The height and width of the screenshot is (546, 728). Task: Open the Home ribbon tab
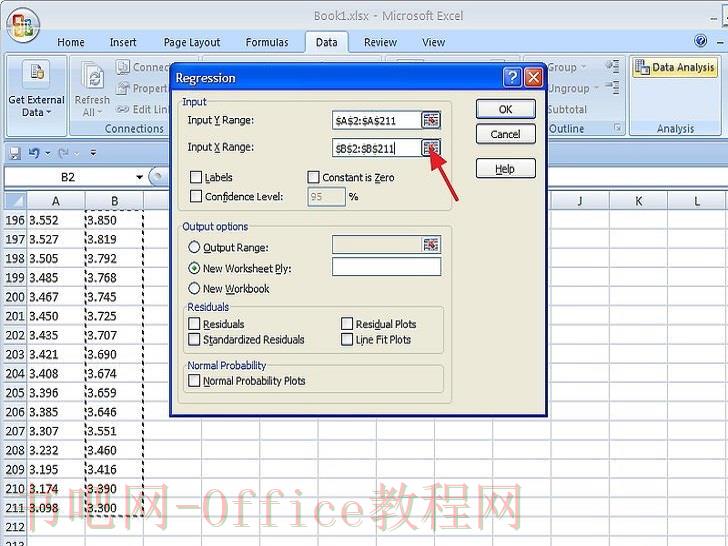tap(71, 42)
